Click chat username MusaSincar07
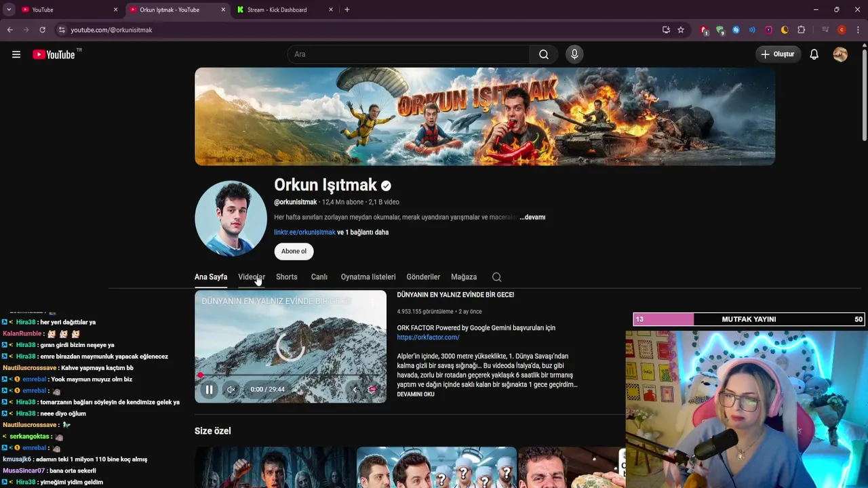This screenshot has width=868, height=488. point(24,470)
